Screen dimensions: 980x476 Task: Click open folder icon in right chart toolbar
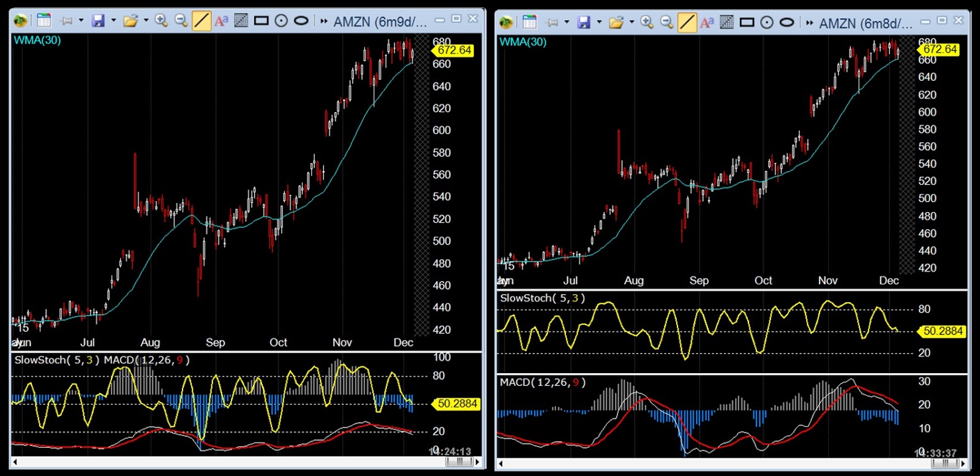point(616,23)
